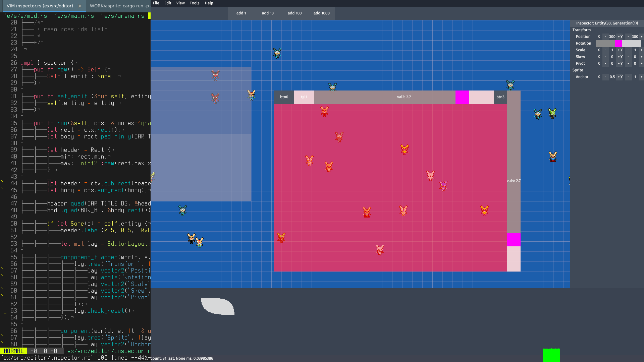Screen dimensions: 644x362
Task: Click the Pivot X minus button
Action: 605,63
